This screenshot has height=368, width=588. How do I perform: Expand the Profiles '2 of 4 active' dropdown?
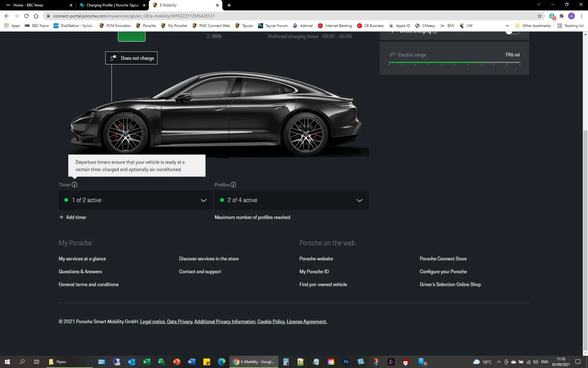click(292, 200)
